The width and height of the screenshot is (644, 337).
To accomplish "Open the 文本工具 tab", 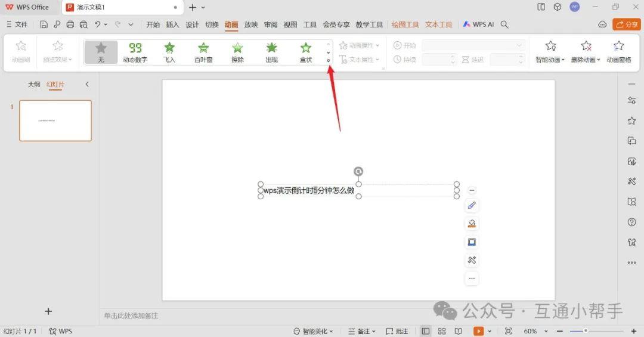I will (x=438, y=24).
